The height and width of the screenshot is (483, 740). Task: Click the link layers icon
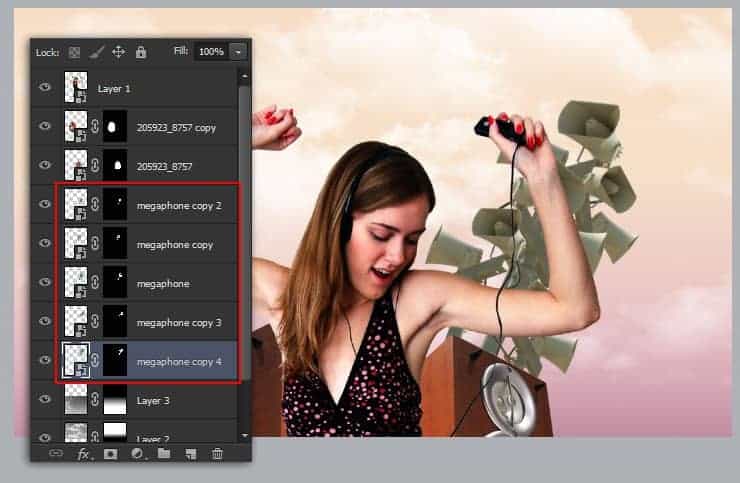[x=56, y=453]
